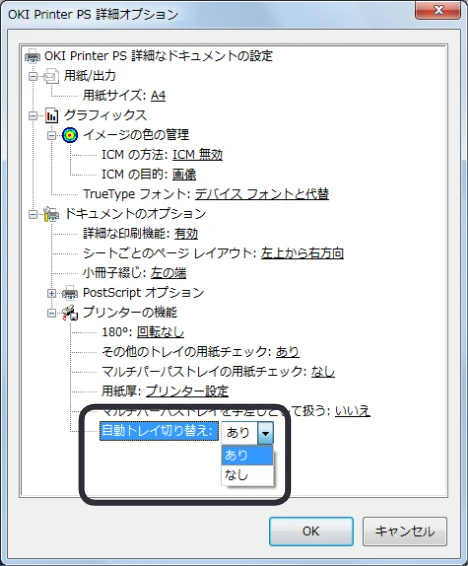Click the プリンターの機能 icon
This screenshot has width=468, height=566.
point(70,313)
